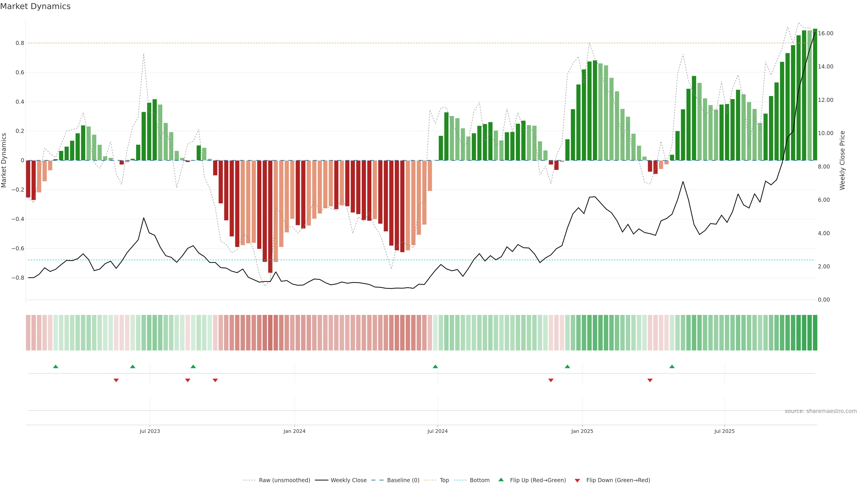Click the Market Dynamics chart title
This screenshot has width=868, height=488.
[x=35, y=6]
